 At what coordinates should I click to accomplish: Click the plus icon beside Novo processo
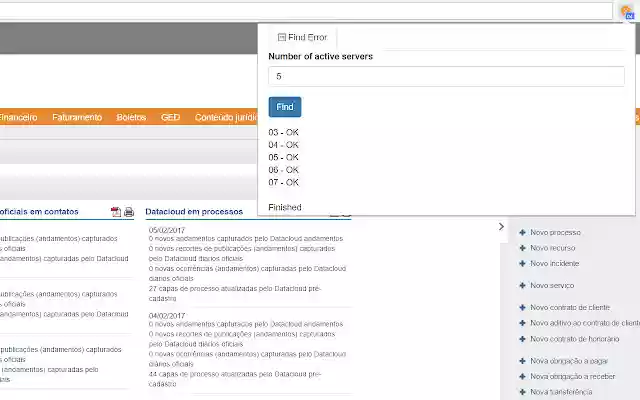click(x=522, y=233)
